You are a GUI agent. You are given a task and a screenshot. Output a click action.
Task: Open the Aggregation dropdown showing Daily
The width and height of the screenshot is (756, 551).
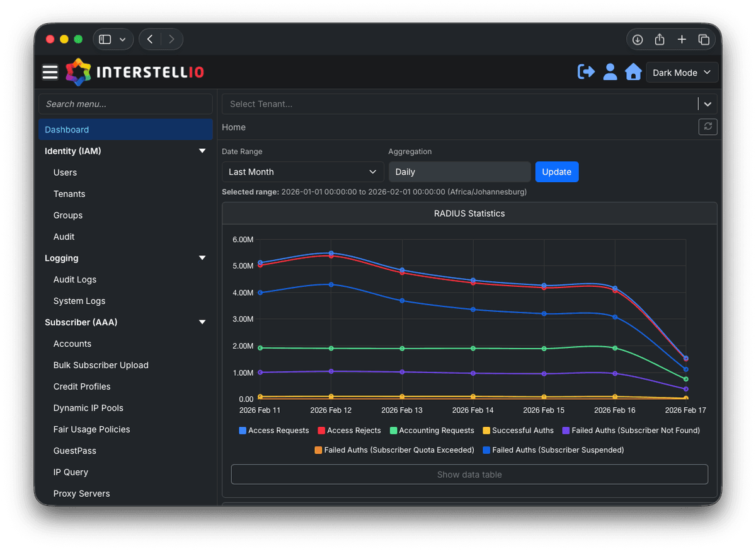[x=459, y=171]
